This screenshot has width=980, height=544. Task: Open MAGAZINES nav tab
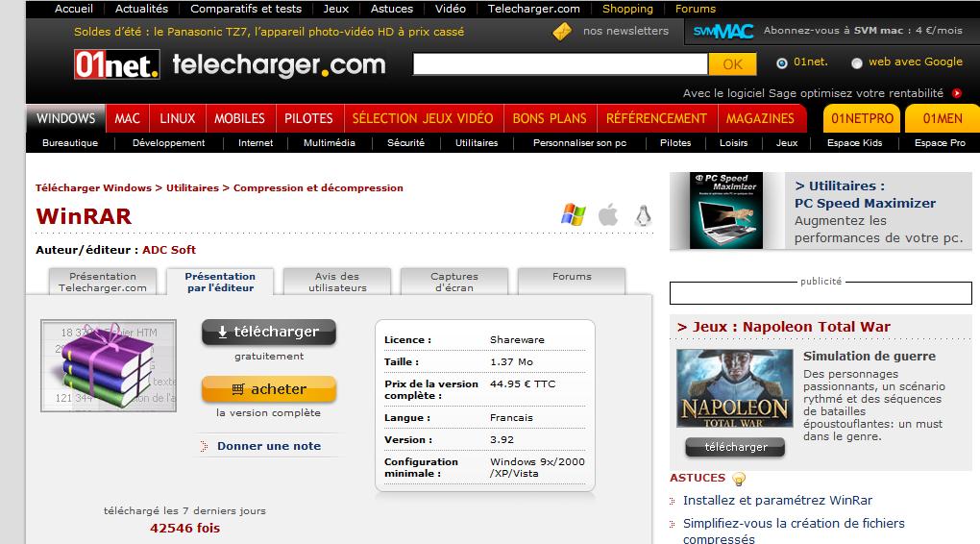click(x=761, y=118)
